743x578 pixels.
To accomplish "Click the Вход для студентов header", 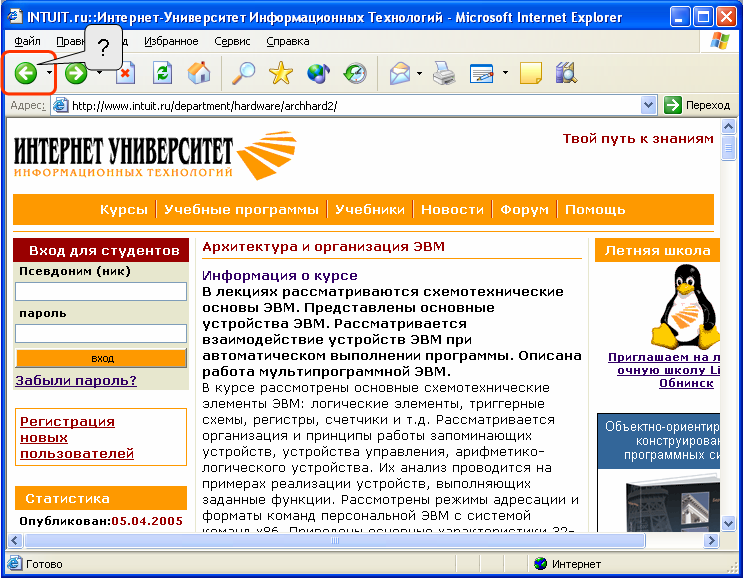I will pos(101,250).
